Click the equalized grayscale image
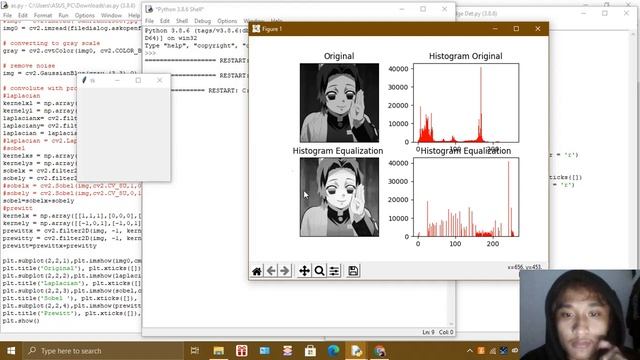Screen dimensions: 640x360 tap(339, 197)
